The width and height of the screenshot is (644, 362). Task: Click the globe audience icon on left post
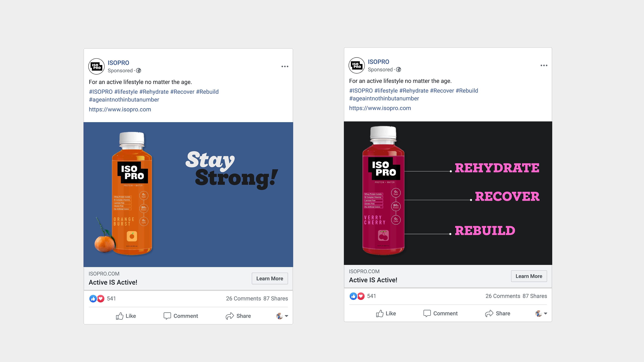[x=139, y=71]
